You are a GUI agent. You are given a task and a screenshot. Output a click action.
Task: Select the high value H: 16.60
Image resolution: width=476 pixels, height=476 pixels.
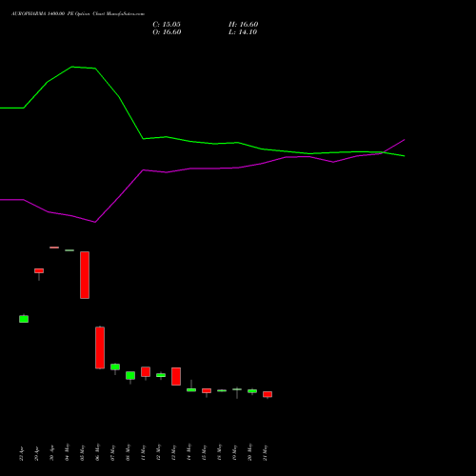(x=243, y=25)
